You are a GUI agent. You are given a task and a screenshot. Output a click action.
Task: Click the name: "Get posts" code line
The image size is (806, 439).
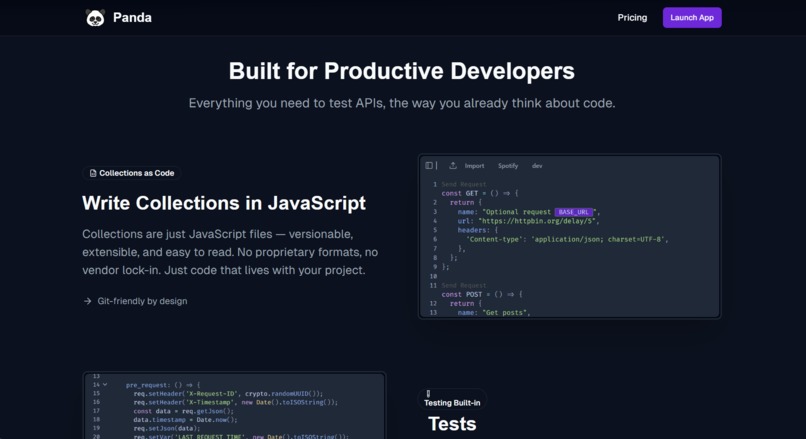(x=494, y=313)
